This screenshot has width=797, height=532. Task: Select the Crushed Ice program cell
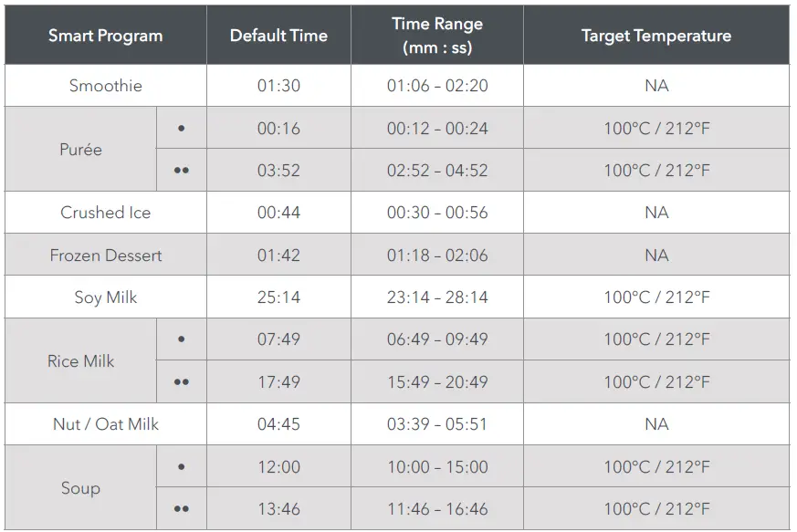click(x=106, y=213)
